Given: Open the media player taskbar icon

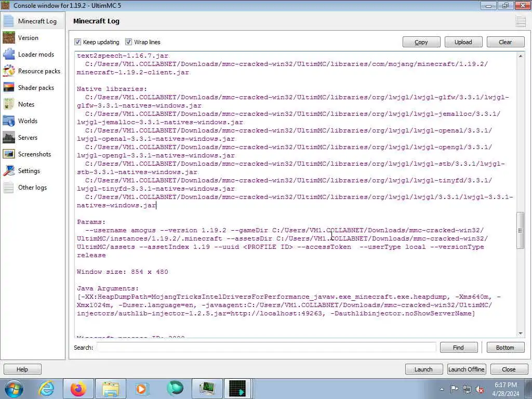Looking at the screenshot, I should click(x=142, y=389).
